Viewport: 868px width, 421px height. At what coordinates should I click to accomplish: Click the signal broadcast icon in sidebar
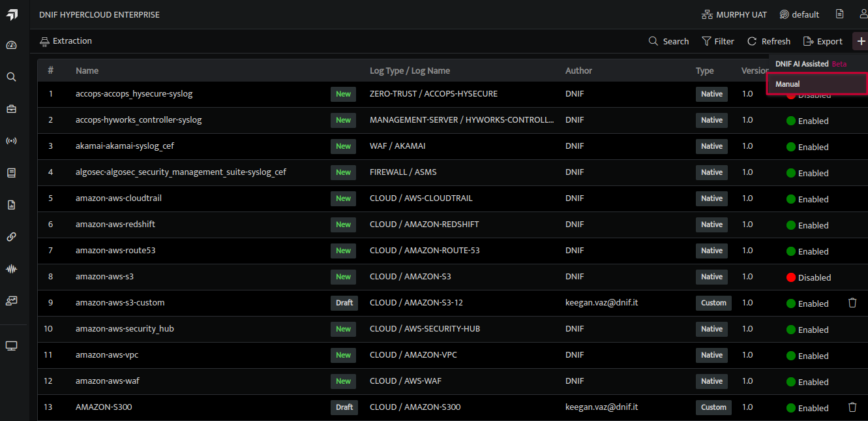[x=11, y=140]
